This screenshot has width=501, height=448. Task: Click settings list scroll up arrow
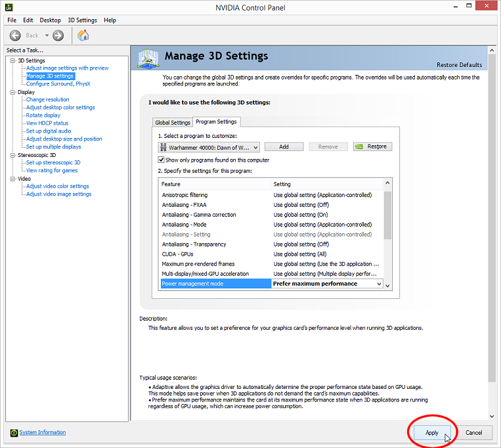[x=387, y=183]
